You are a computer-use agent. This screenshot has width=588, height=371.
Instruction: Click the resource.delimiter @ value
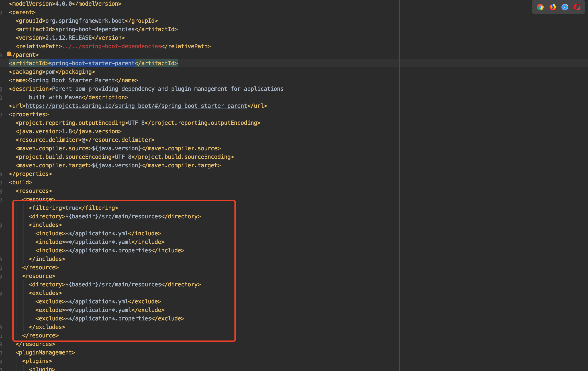83,140
